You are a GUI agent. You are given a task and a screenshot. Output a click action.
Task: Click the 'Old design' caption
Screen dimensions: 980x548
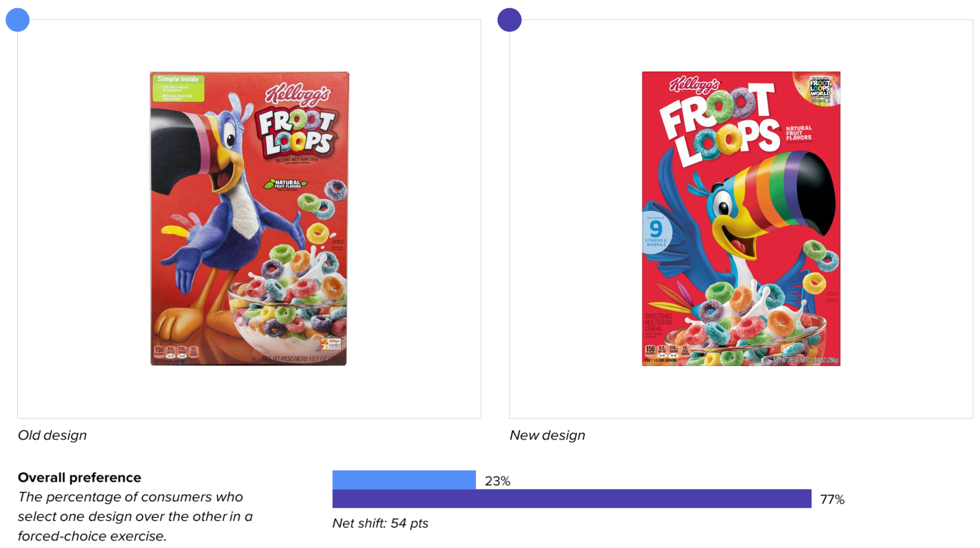(x=52, y=435)
